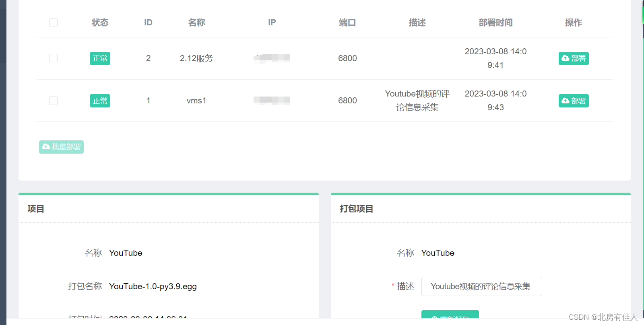Click package name YouTube-1.0-py3.9.egg
644x325 pixels.
pyautogui.click(x=153, y=286)
